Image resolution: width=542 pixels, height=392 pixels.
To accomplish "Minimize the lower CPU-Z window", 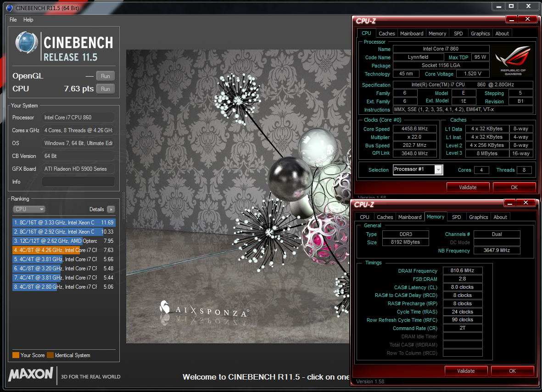I will [510, 203].
